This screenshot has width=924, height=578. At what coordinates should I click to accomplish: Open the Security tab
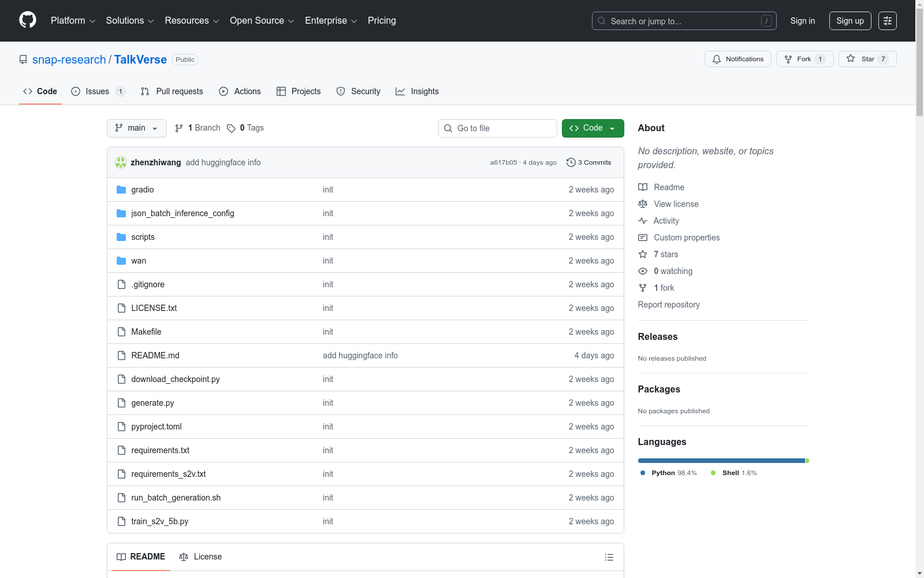pos(359,91)
